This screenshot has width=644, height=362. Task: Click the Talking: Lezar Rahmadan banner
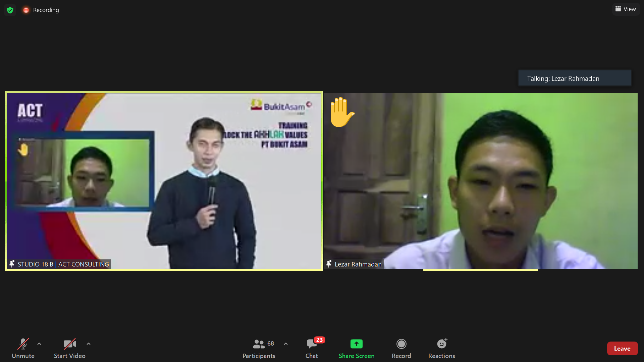575,78
